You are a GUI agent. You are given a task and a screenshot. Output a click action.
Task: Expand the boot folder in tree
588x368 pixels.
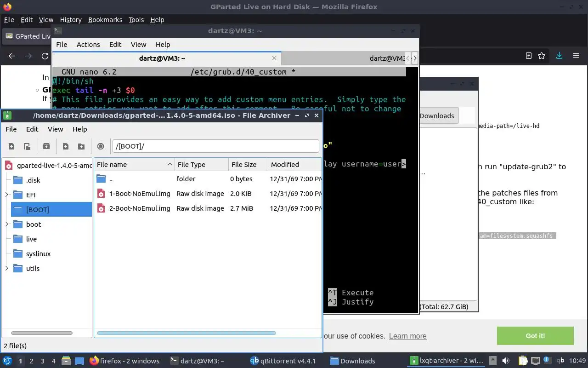pyautogui.click(x=7, y=224)
